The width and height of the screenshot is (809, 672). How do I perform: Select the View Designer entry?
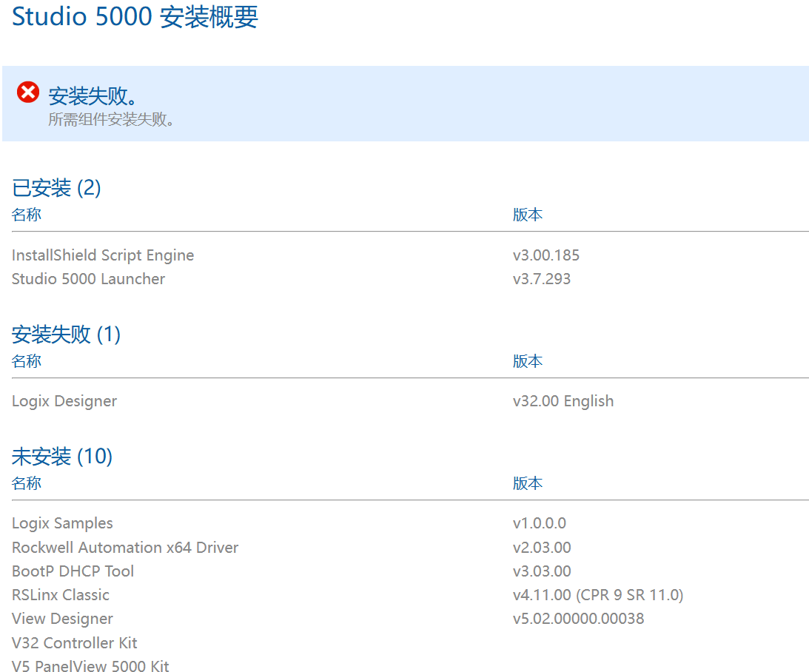[x=62, y=619]
